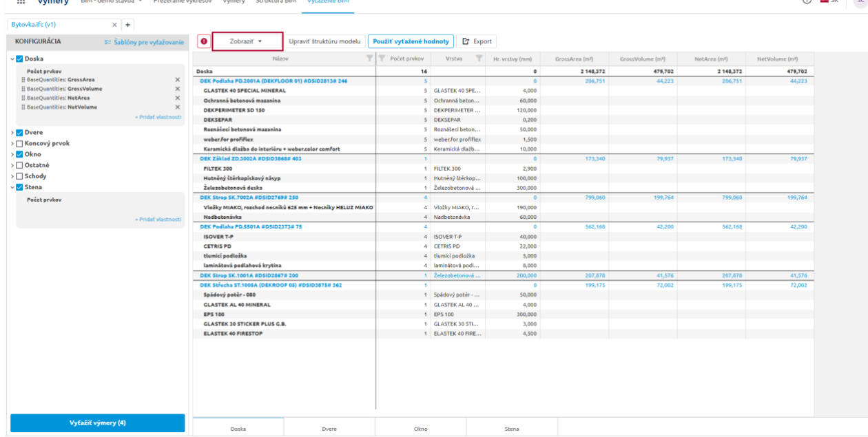Expand the Dvere category
Image resolution: width=868 pixels, height=437 pixels.
point(12,132)
